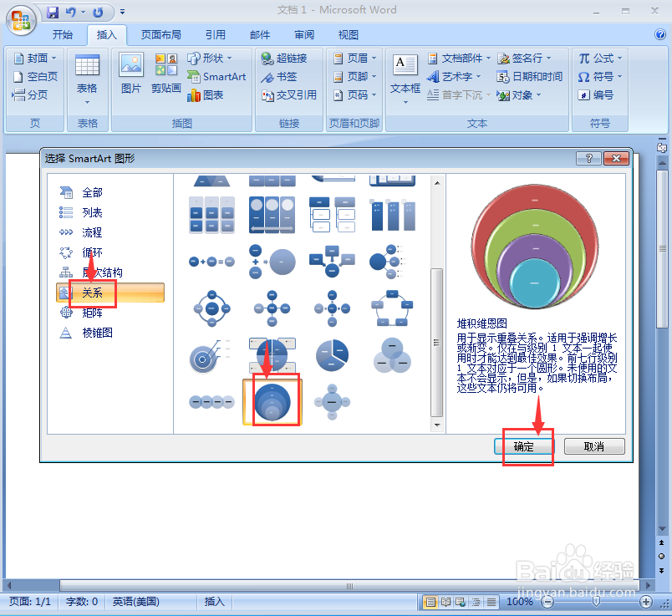The width and height of the screenshot is (672, 616).
Task: Switch to web layout view
Action: [461, 603]
